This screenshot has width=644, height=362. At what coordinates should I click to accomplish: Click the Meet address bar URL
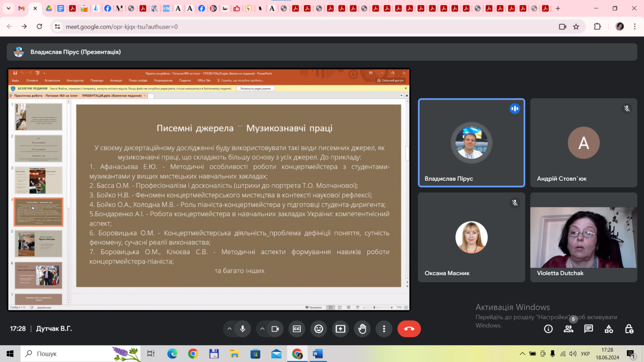coord(122,26)
